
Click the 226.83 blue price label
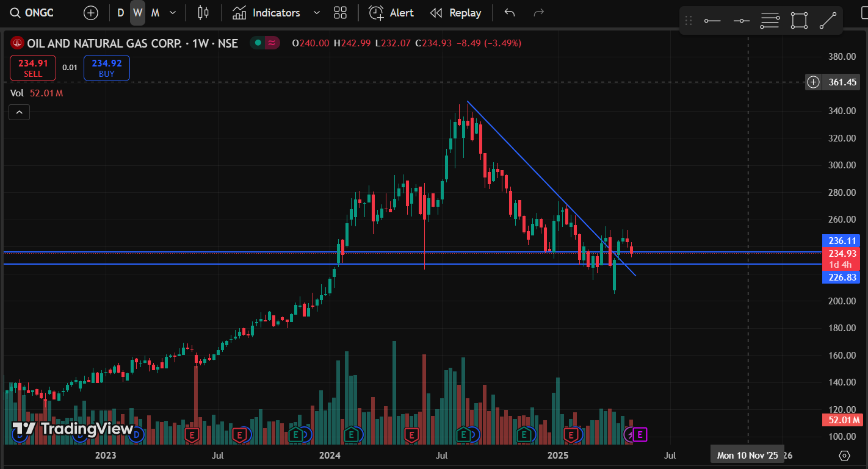(x=842, y=277)
